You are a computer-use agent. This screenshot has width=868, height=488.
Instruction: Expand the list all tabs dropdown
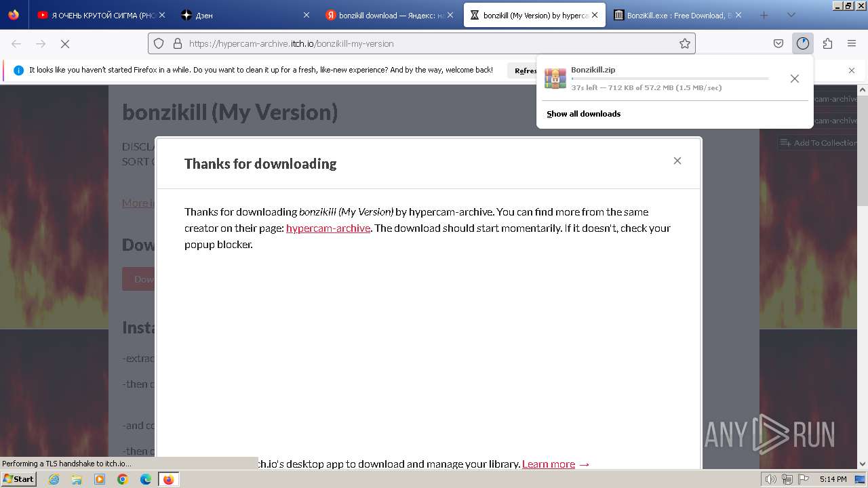[x=791, y=15]
